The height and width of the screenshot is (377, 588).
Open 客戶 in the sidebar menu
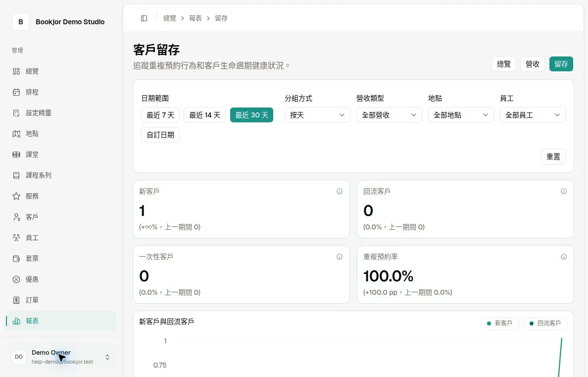61,217
